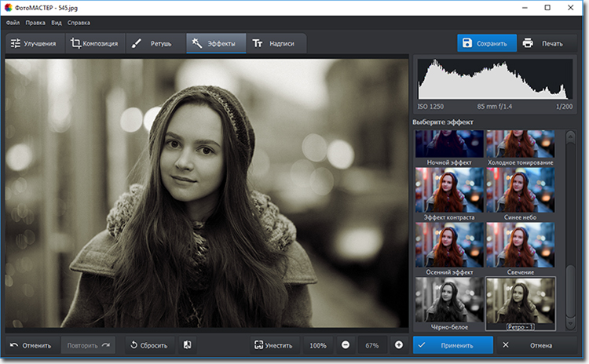Image resolution: width=589 pixels, height=364 pixels.
Task: Toggle before/after comparison icon
Action: point(188,345)
